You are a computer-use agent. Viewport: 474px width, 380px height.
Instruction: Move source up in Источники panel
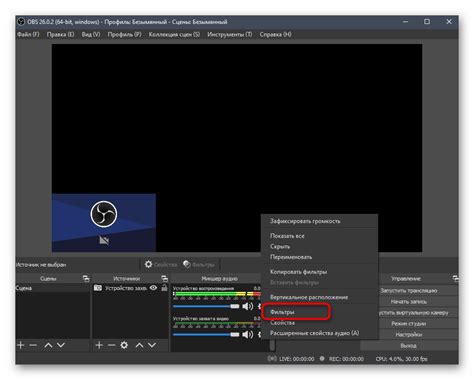tap(139, 345)
